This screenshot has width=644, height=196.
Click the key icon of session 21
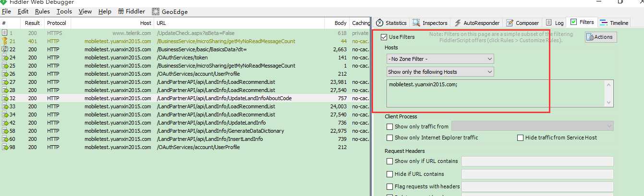tap(5, 41)
